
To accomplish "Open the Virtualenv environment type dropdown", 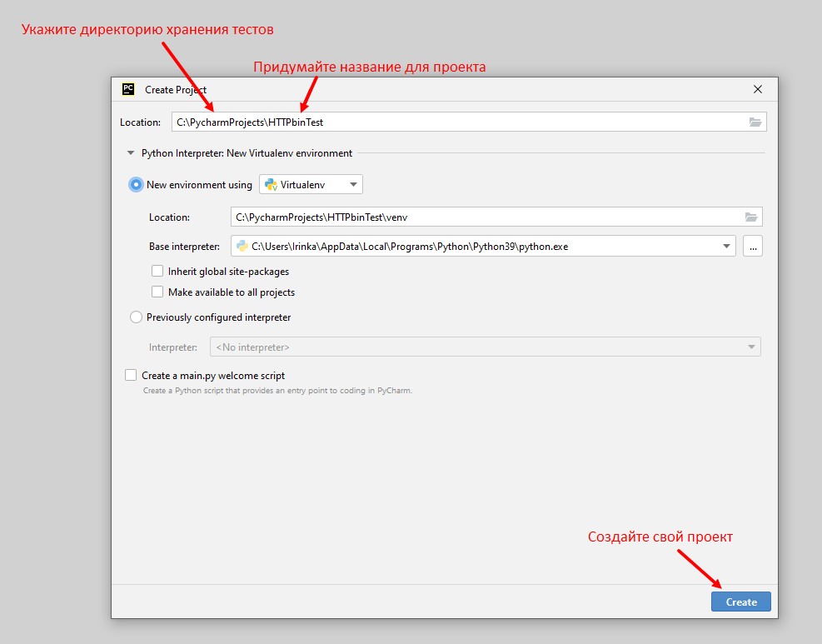I will [x=352, y=185].
